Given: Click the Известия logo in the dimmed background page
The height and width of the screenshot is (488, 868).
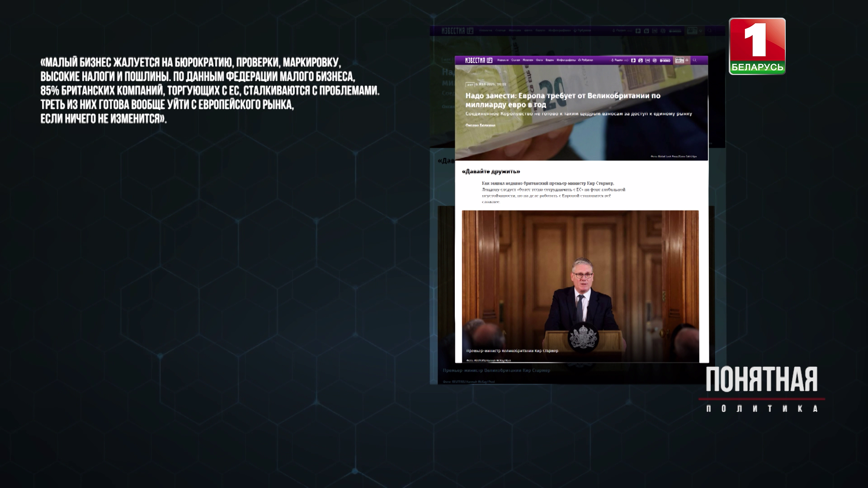Looking at the screenshot, I should point(458,31).
